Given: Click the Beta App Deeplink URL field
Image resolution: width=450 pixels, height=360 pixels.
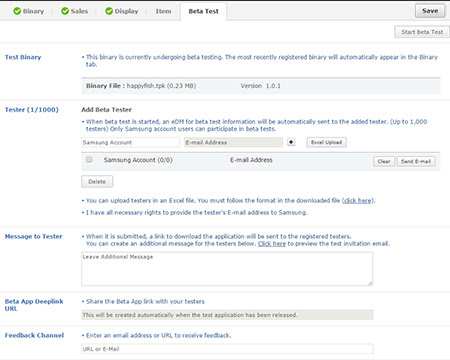Looking at the screenshot, I should pyautogui.click(x=227, y=315).
